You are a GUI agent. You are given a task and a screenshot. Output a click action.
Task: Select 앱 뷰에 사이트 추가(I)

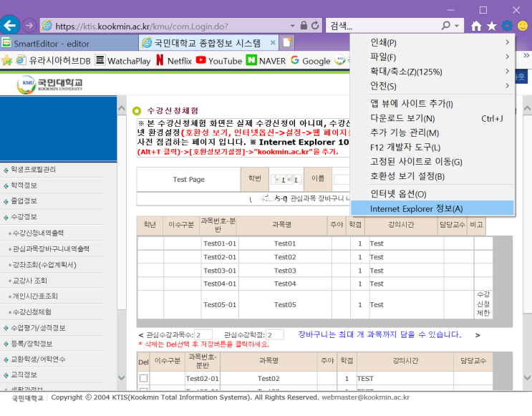(x=432, y=104)
